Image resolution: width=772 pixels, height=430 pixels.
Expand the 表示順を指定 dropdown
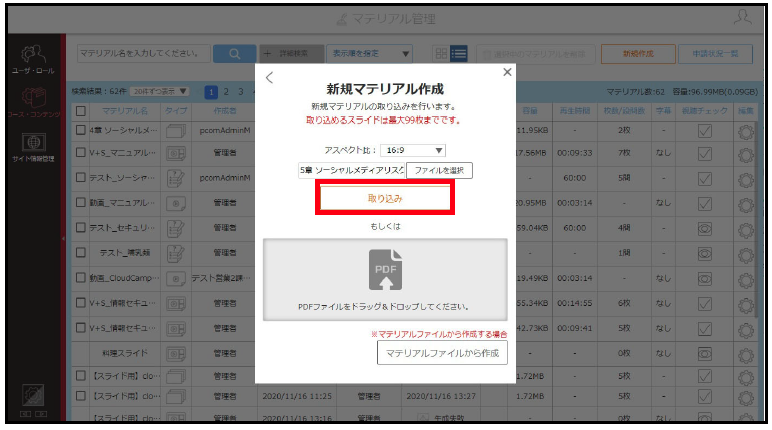click(x=370, y=54)
